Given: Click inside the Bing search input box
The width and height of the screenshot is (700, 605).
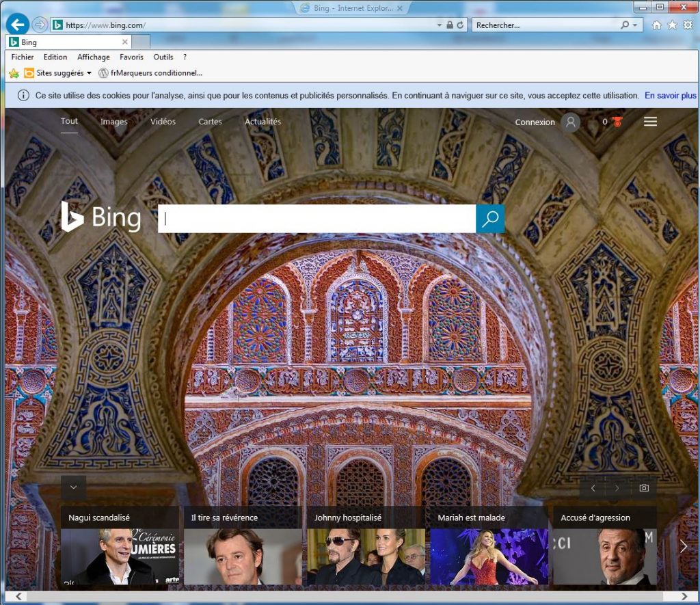Looking at the screenshot, I should pos(317,219).
